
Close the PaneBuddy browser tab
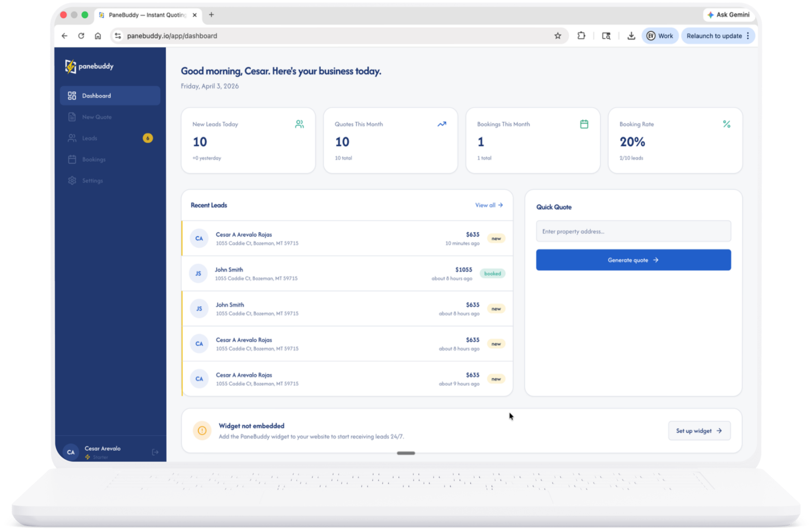point(194,15)
